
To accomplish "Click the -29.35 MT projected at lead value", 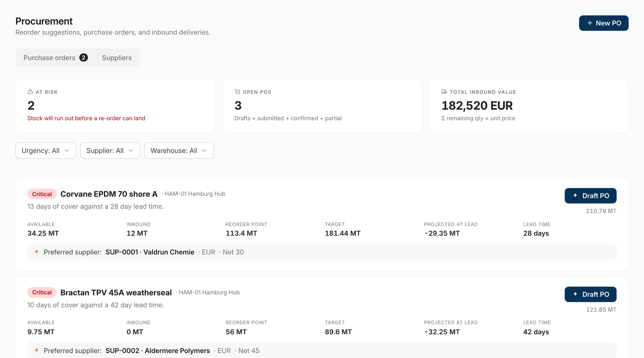I will [442, 233].
